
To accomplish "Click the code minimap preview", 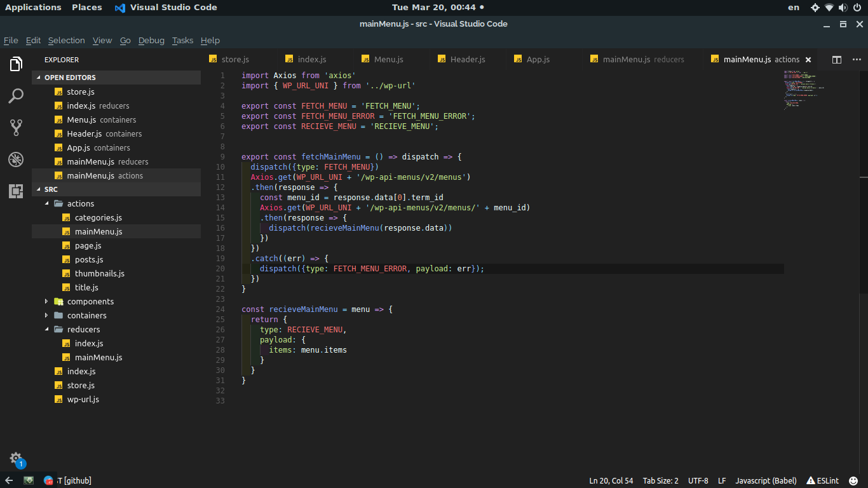I will [804, 90].
